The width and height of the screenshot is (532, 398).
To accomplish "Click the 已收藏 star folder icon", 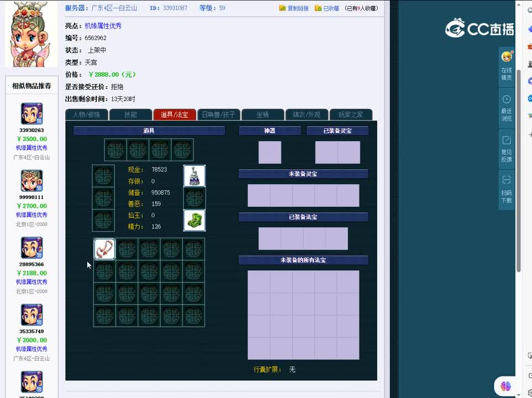I will 318,8.
